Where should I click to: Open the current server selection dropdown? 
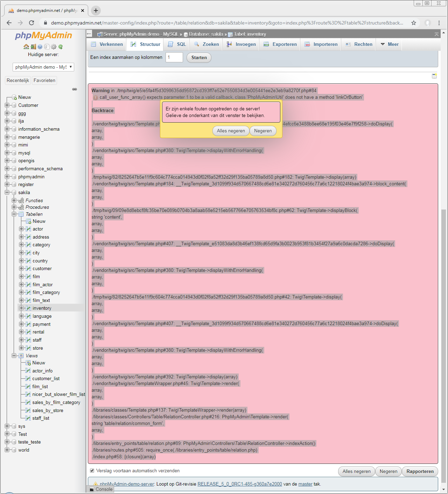[x=43, y=67]
